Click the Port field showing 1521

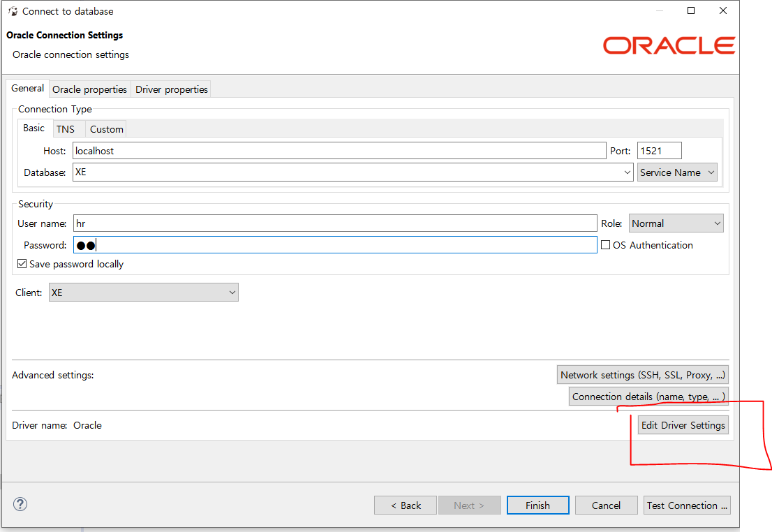click(x=659, y=151)
